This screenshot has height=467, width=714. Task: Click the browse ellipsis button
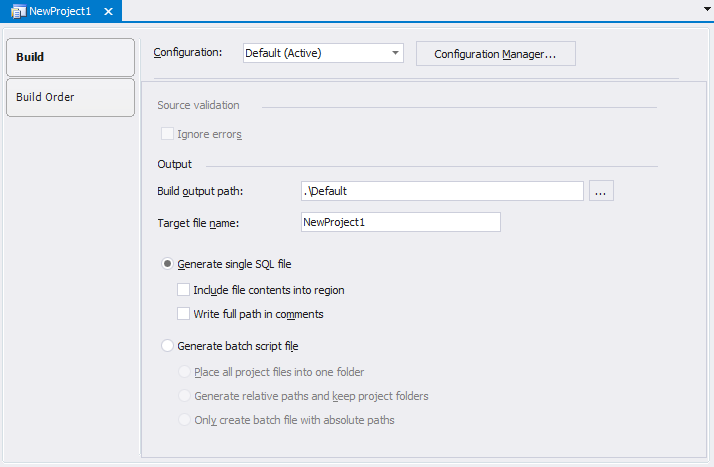tap(601, 191)
